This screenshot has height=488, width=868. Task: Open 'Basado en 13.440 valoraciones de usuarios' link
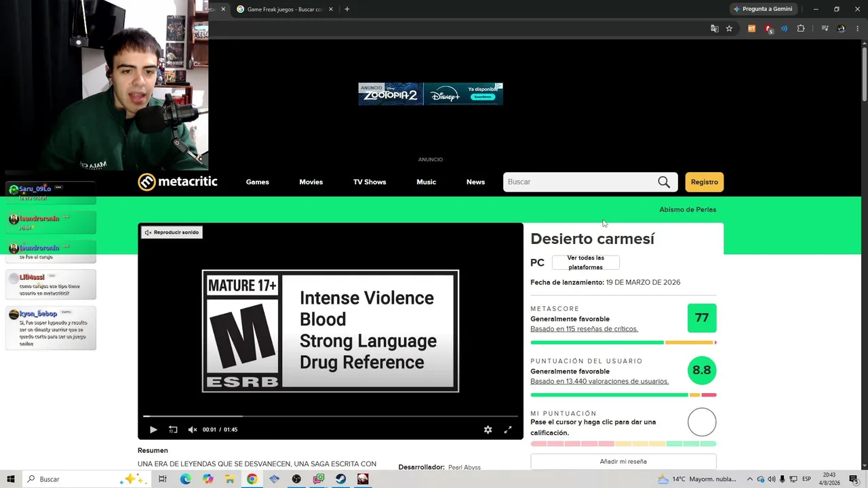coord(599,381)
